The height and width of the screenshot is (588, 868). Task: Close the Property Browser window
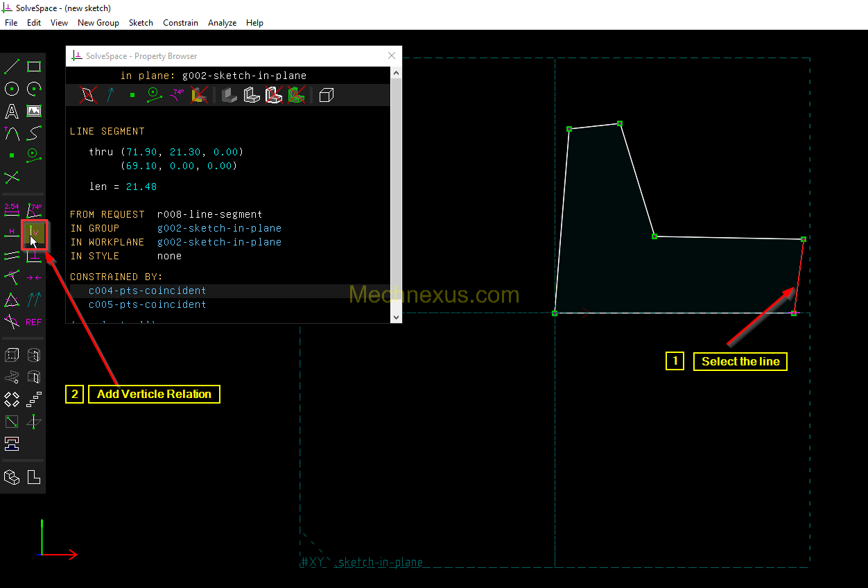coord(392,56)
